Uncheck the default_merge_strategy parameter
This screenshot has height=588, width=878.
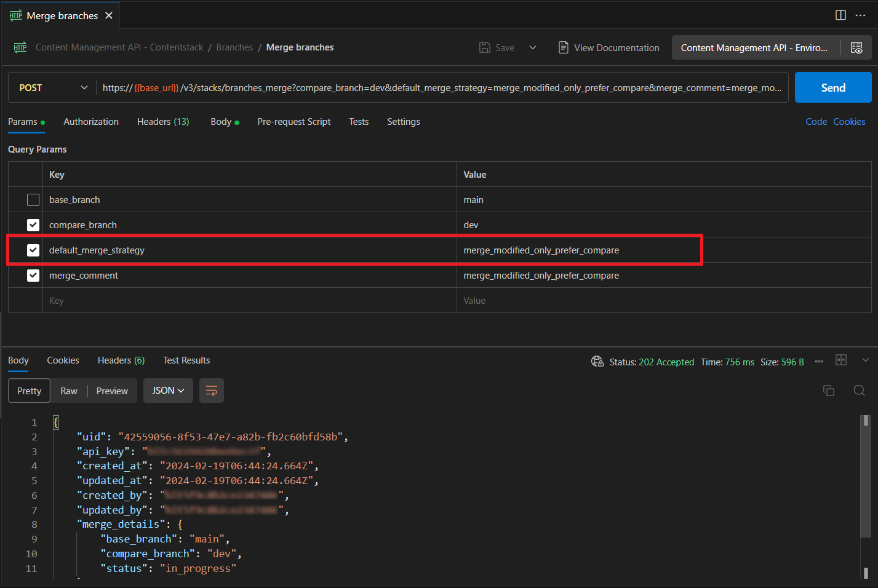33,250
